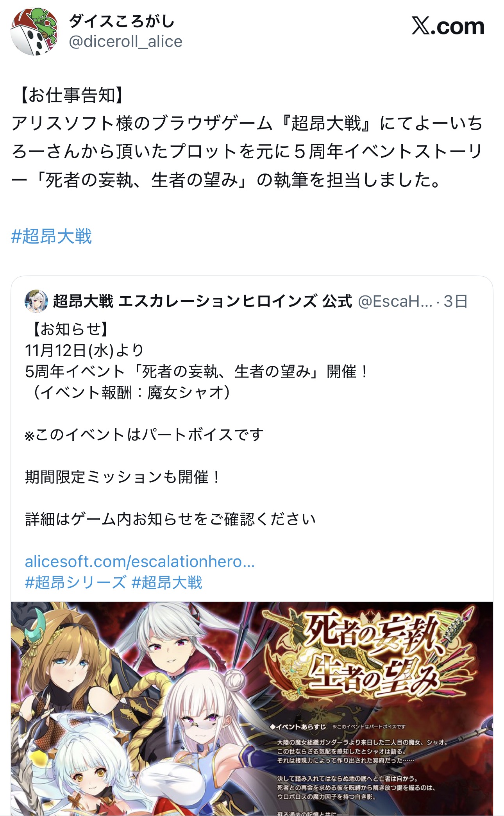Click the 3日 timestamp

tap(456, 301)
